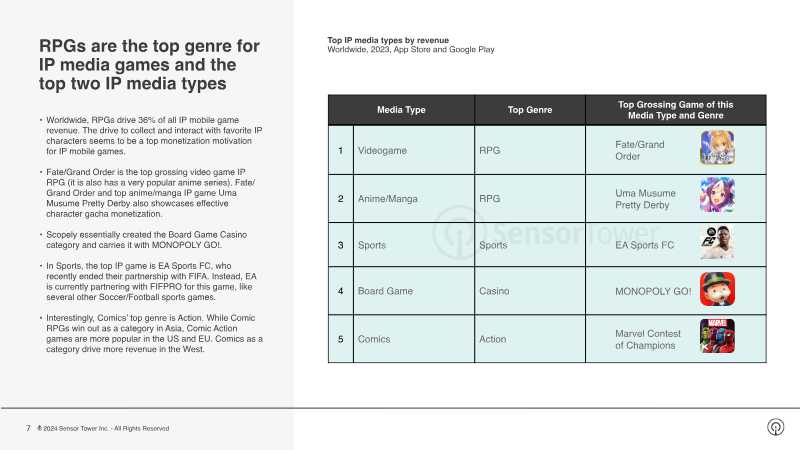Select the Media Type column header
This screenshot has height=450, width=800.
point(401,110)
